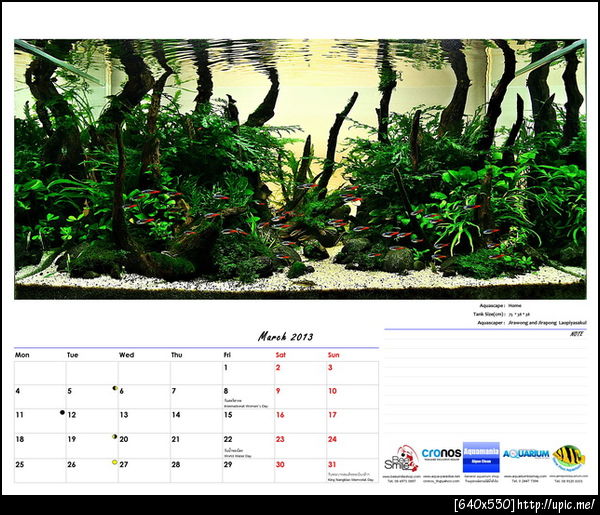The width and height of the screenshot is (600, 515).
Task: Select date 1 on Friday
Action: 226,368
